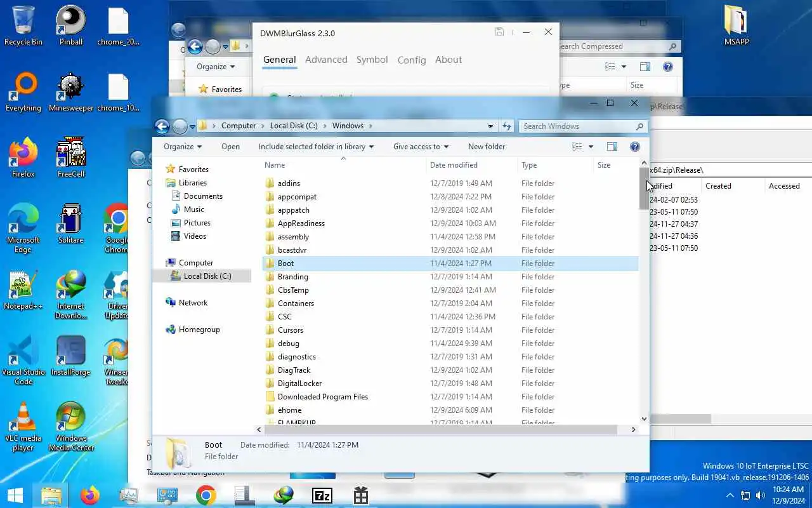Go back in the Windows folder explorer
The height and width of the screenshot is (508, 812).
(162, 126)
